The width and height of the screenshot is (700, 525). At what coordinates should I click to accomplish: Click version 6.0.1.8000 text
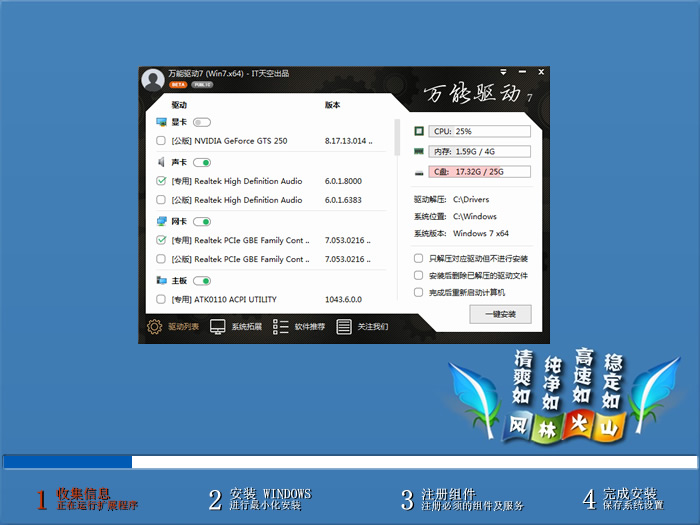click(343, 181)
